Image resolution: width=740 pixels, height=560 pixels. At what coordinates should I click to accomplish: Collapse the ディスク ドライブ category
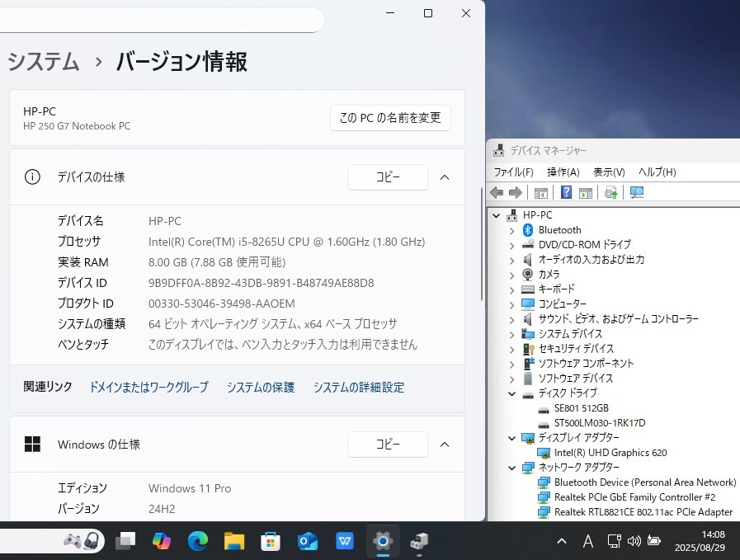click(x=511, y=393)
